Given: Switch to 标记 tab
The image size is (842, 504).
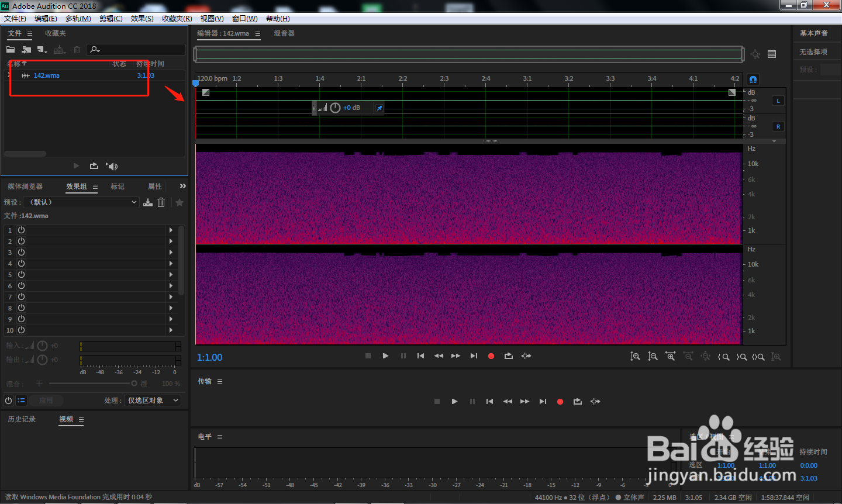Looking at the screenshot, I should (x=118, y=187).
